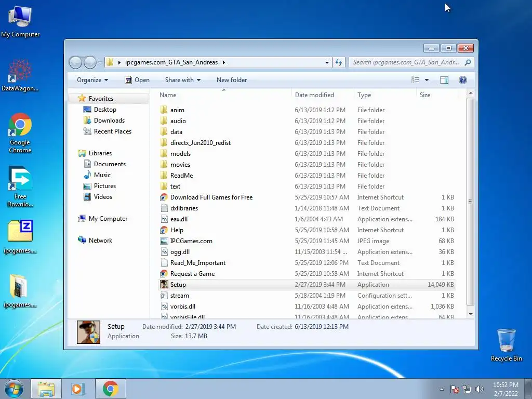This screenshot has height=399, width=532.
Task: Open Chrome from the taskbar
Action: 111,389
